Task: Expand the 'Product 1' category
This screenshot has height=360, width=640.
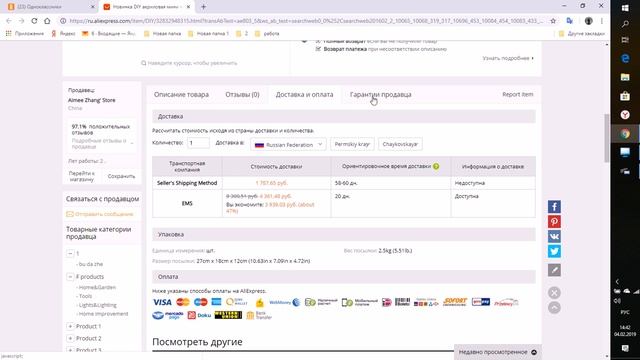Action: (x=70, y=326)
